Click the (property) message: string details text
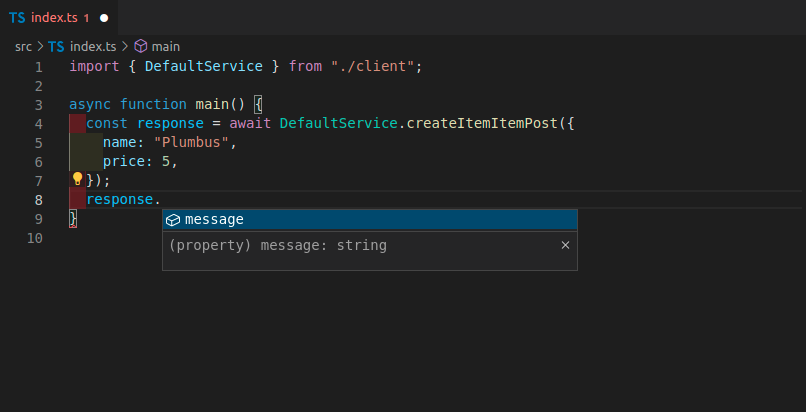 [x=278, y=245]
